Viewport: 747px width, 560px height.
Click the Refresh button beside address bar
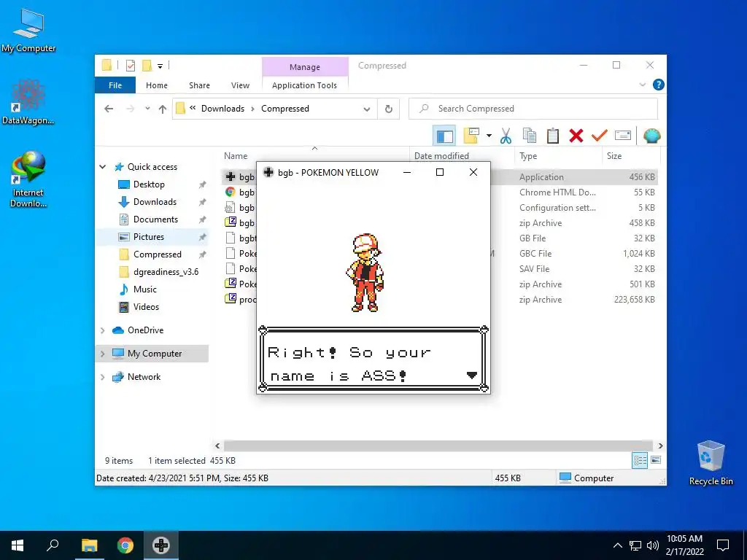pos(389,109)
